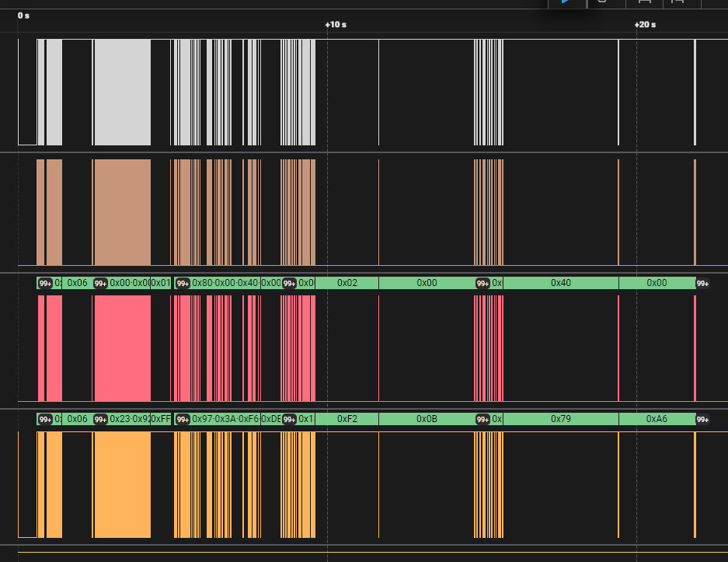This screenshot has width=728, height=562.
Task: Click the large brown waveform burst block
Action: coord(122,212)
